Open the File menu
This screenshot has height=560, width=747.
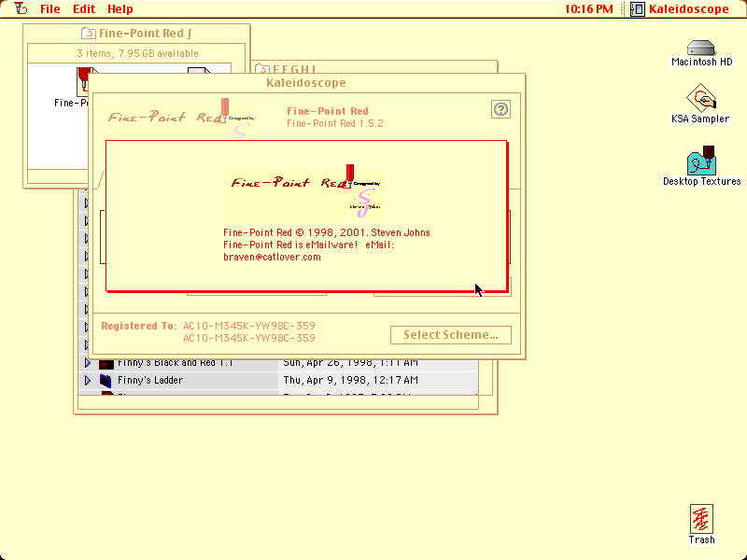point(50,9)
